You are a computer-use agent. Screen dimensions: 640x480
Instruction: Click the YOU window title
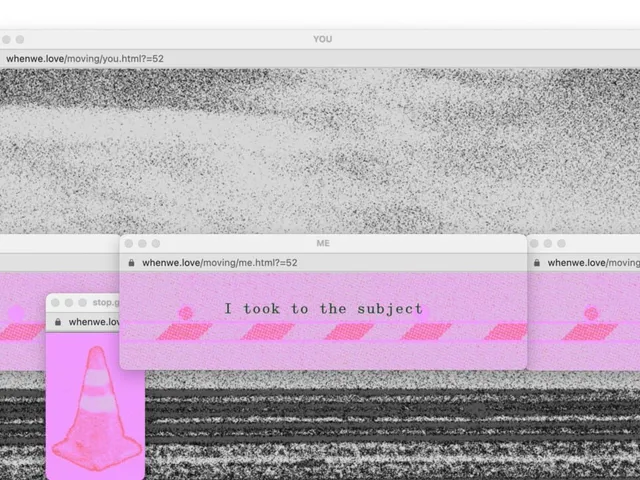coord(322,39)
